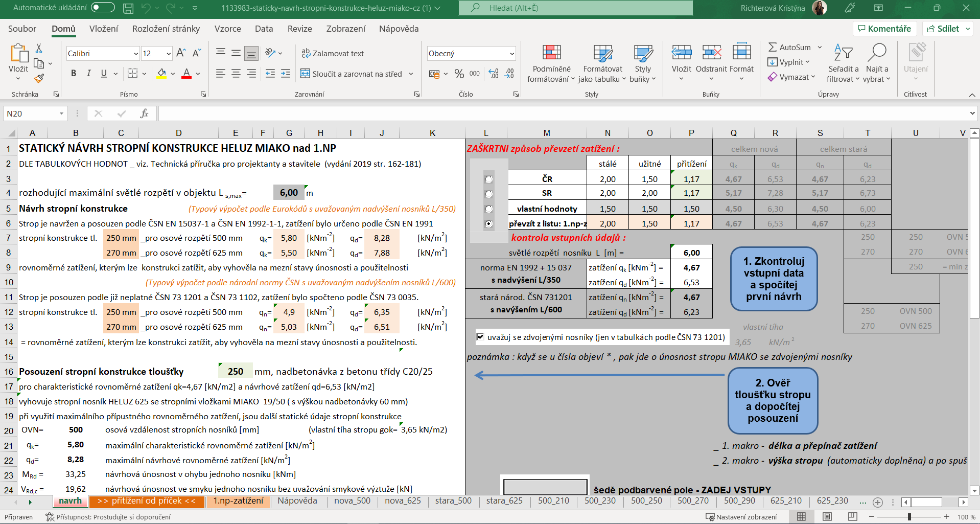Click the orientation text rotate icon
Screen dimensions: 980x524
tap(270, 53)
